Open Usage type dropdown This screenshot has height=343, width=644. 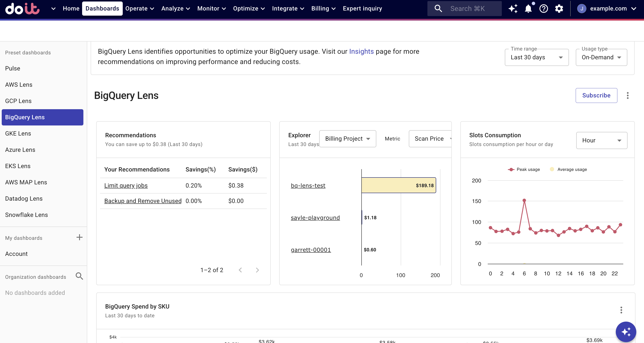click(601, 57)
